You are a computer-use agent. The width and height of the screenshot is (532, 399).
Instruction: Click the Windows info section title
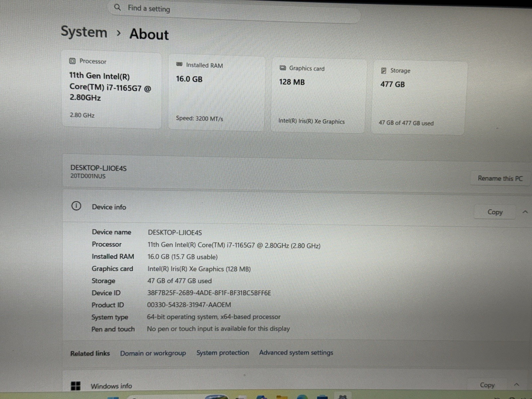[x=111, y=386]
